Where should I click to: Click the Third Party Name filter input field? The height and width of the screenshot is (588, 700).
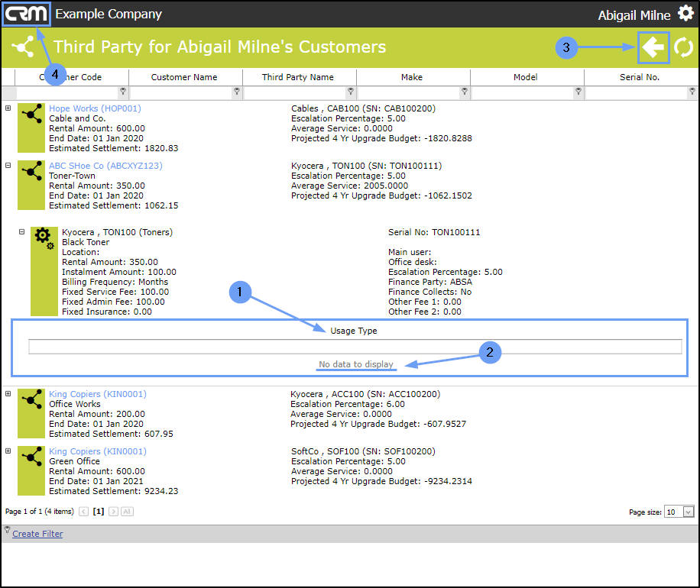tap(295, 92)
